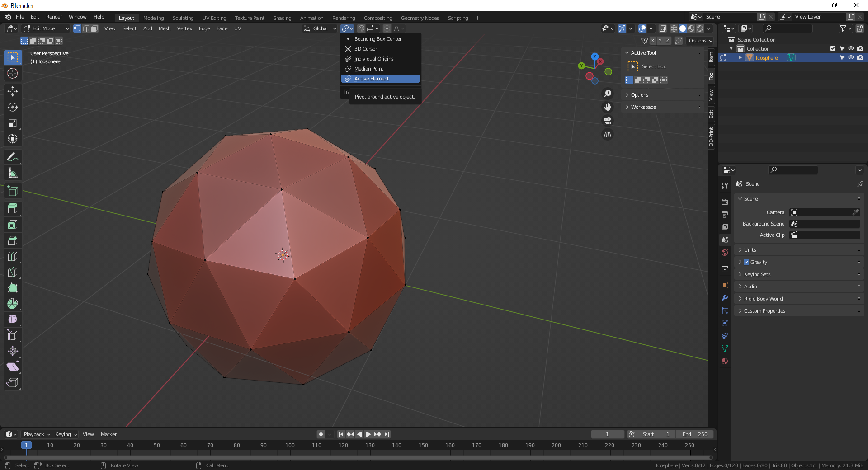Click the End frame value field
The image size is (868, 470).
[x=695, y=434]
